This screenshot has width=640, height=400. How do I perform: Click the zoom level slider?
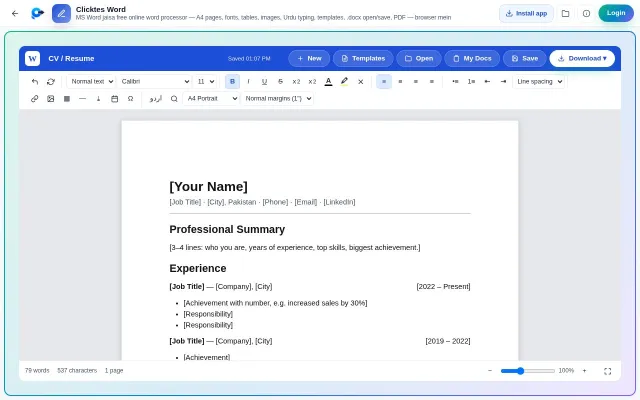click(x=528, y=371)
